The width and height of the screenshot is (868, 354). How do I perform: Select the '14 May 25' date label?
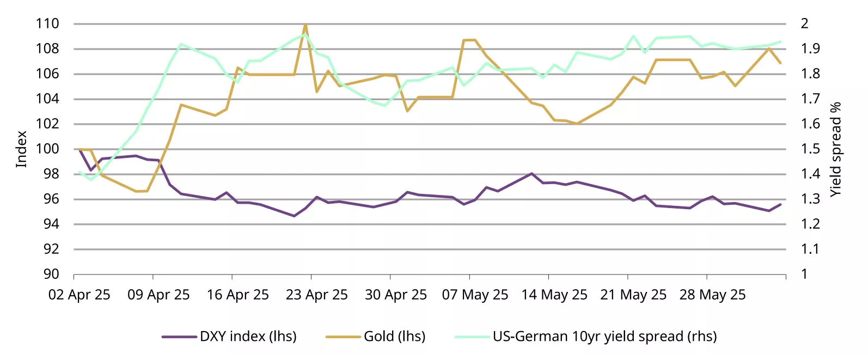click(x=554, y=295)
